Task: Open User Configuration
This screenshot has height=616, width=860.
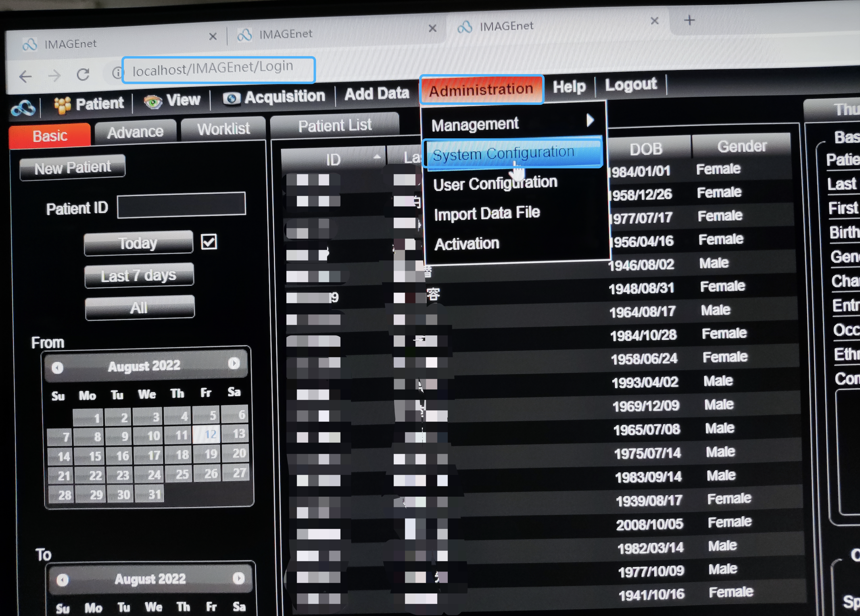Action: pos(495,183)
